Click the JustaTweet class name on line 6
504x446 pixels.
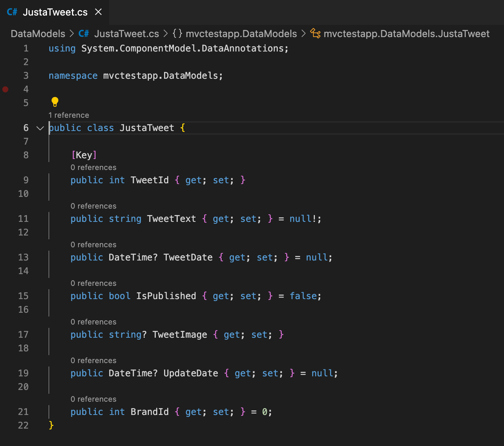click(x=147, y=128)
